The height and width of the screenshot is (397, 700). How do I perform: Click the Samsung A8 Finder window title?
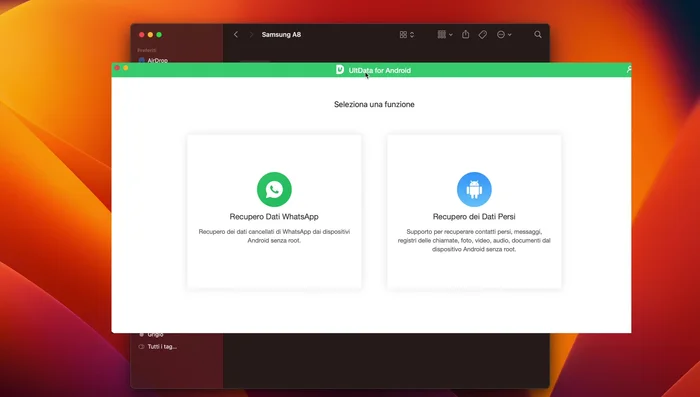point(281,34)
